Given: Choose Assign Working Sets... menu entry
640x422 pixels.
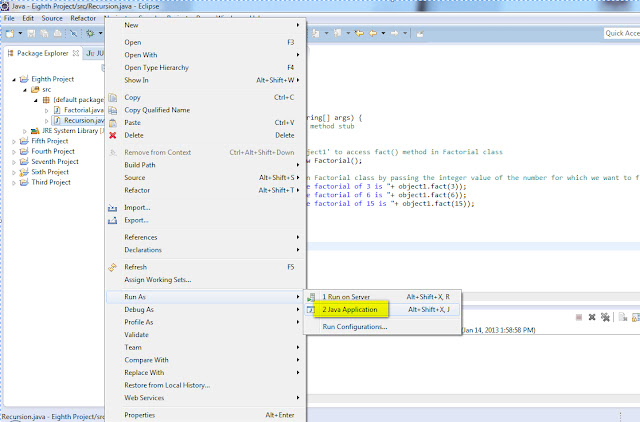Looking at the screenshot, I should point(206,280).
